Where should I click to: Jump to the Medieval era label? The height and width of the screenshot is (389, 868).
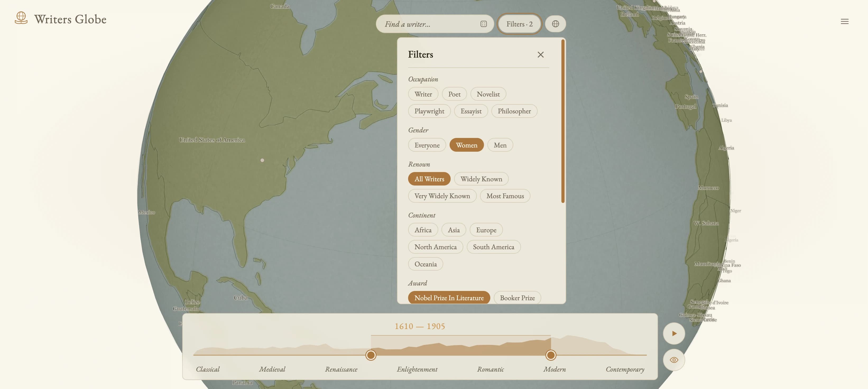pyautogui.click(x=272, y=369)
